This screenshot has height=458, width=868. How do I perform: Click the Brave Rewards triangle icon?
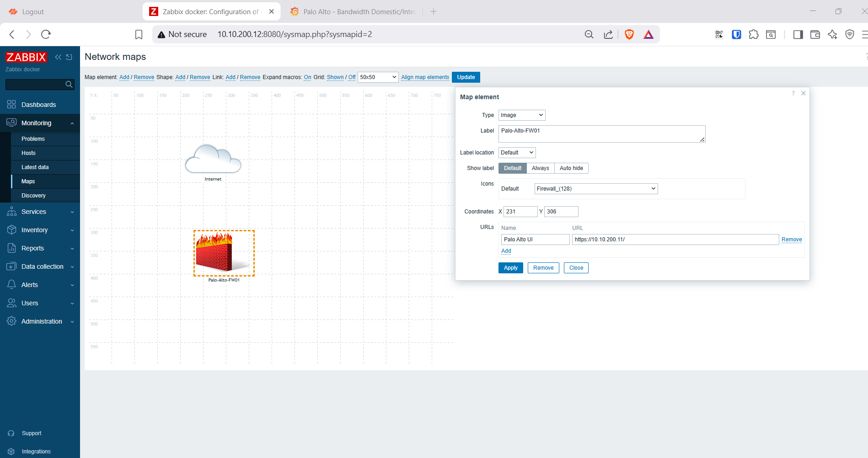tap(648, 34)
